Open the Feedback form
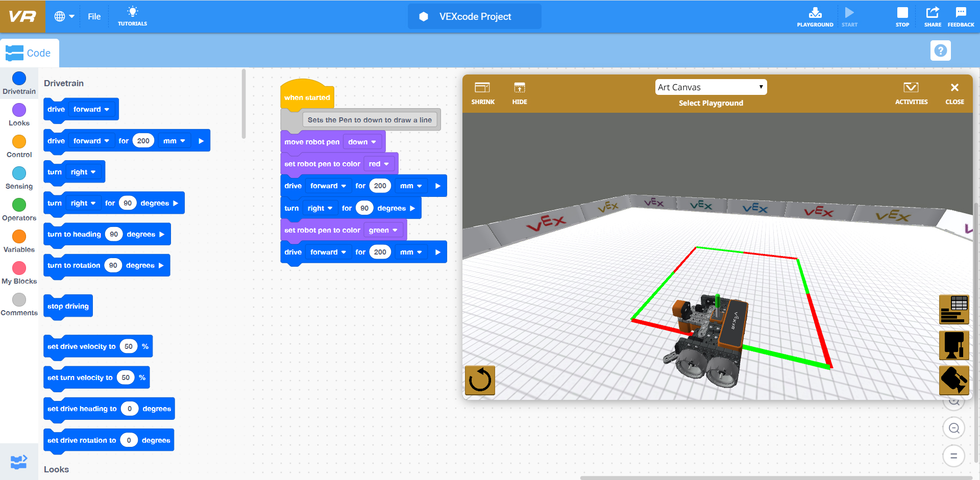The image size is (980, 480). click(962, 16)
